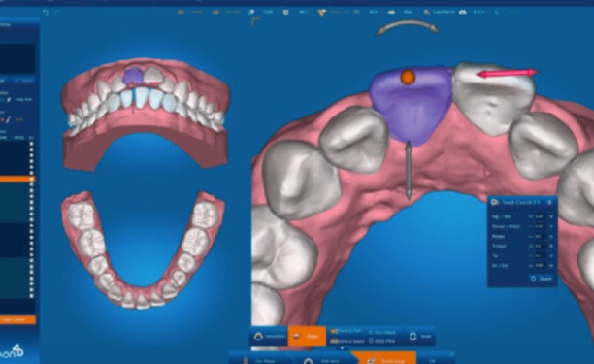Screen dimensions: 594x364
Task: Click the gray vertical arrow handle below purple tooth
Action: coord(409,170)
